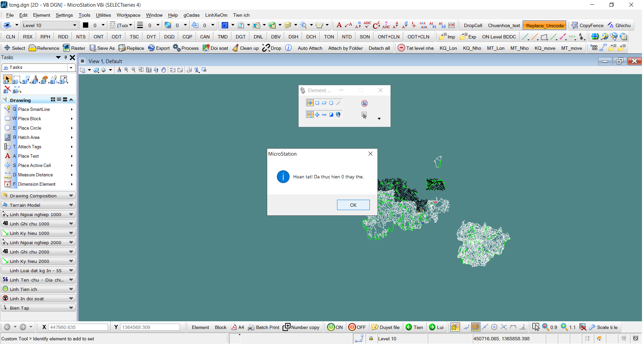Toggle the Add selection mode in Element Selection

tap(317, 115)
